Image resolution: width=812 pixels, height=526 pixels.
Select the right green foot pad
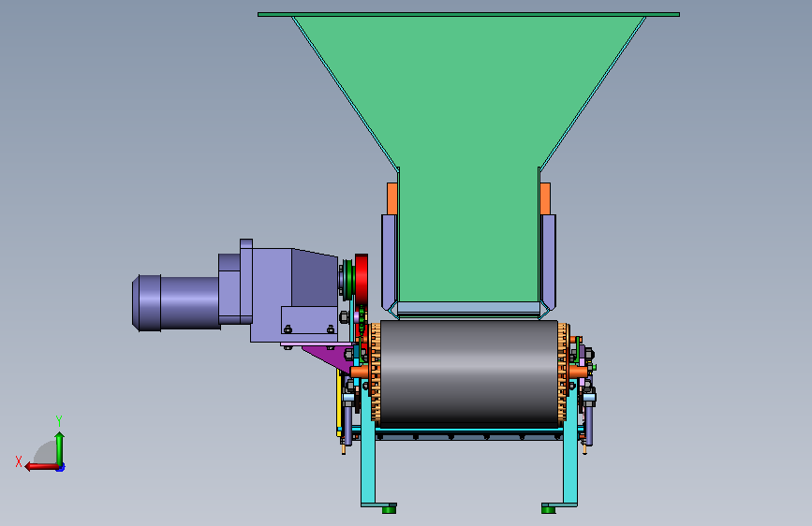(549, 510)
